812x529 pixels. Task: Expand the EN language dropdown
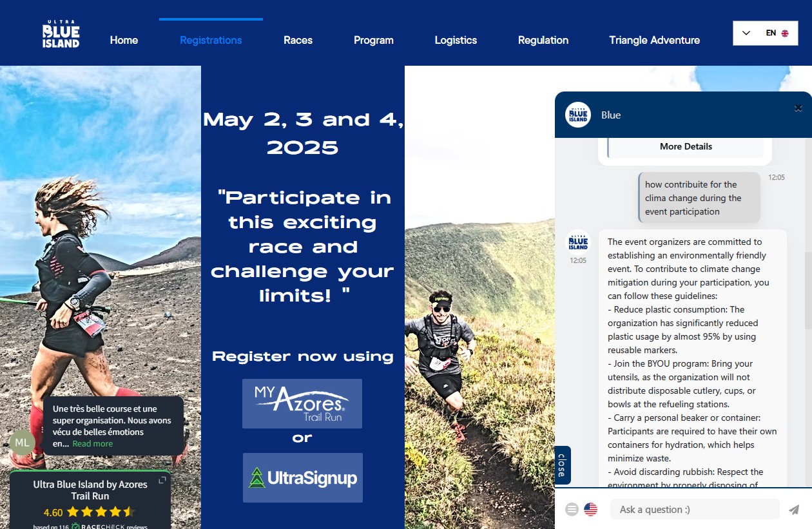(765, 33)
